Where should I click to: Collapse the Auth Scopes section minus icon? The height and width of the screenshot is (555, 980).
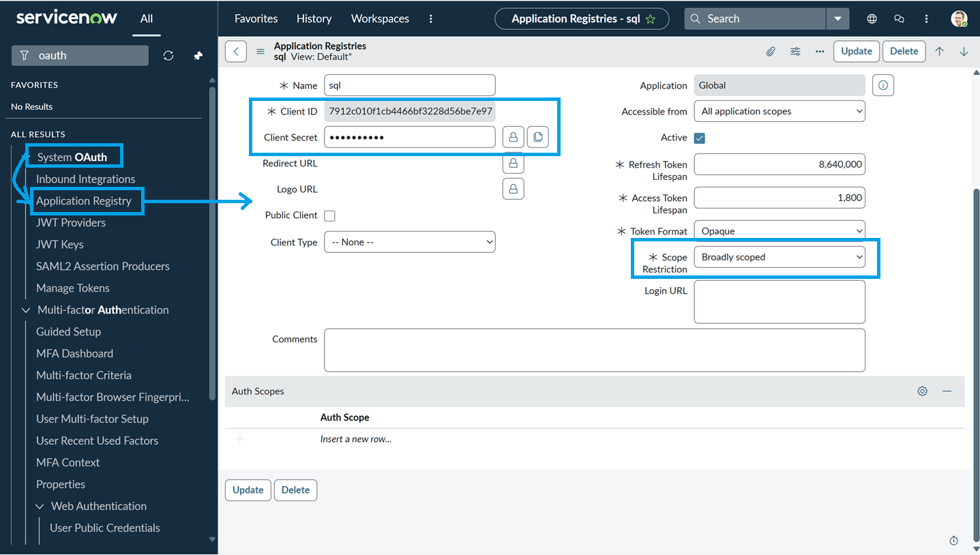pyautogui.click(x=947, y=391)
